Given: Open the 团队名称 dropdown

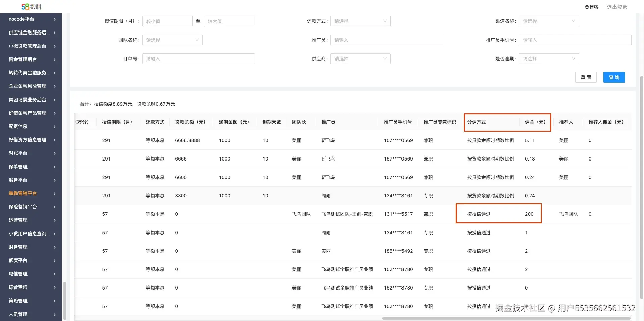Looking at the screenshot, I should click(x=172, y=40).
